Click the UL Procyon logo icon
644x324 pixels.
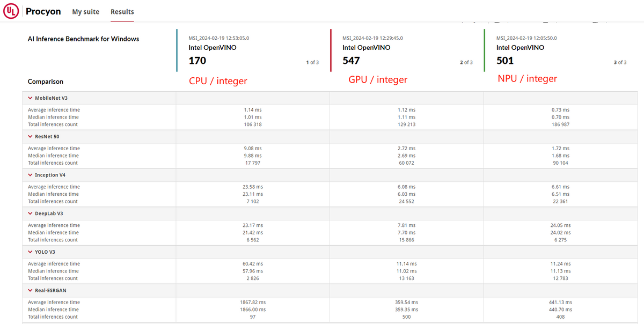11,11
